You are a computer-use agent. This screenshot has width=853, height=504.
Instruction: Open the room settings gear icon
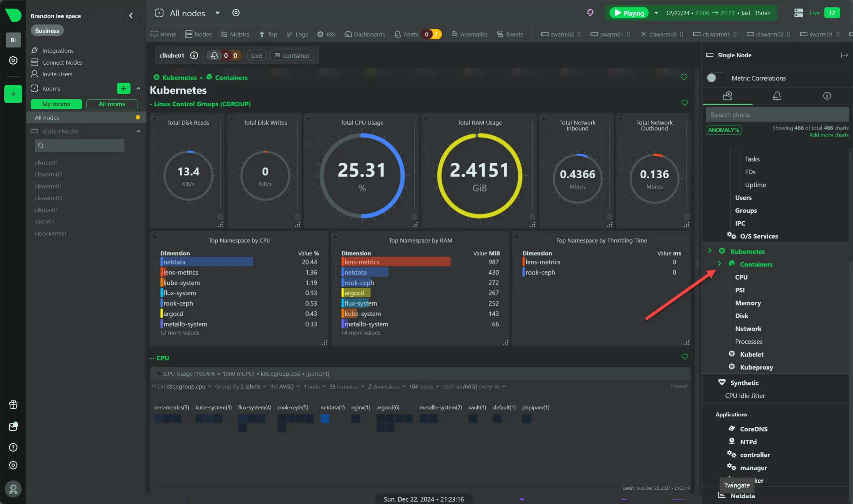(236, 13)
